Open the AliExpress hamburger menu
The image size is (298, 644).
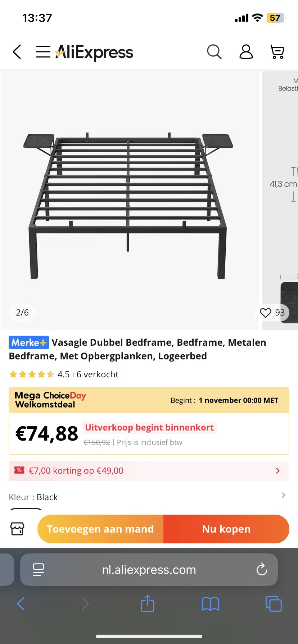[x=43, y=52]
